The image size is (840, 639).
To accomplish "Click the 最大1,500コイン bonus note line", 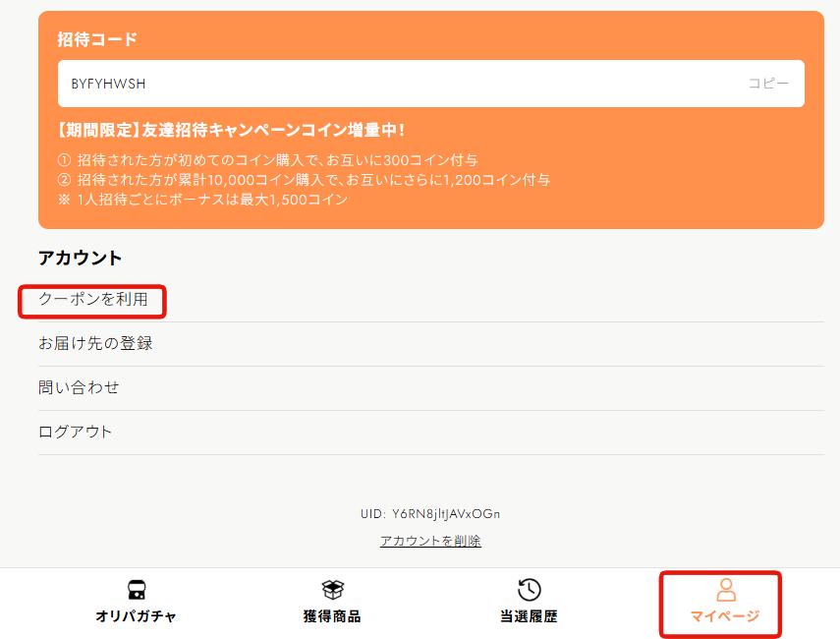I will click(202, 200).
